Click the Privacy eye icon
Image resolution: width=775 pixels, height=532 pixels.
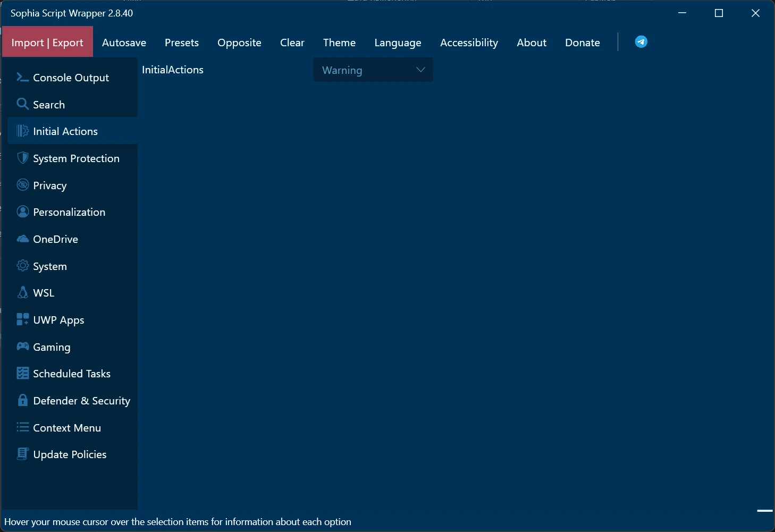pos(22,184)
